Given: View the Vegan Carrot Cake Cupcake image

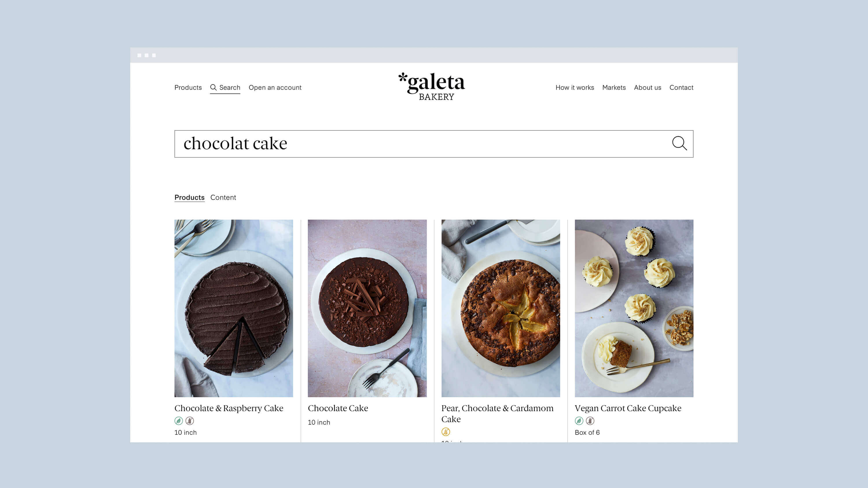Looking at the screenshot, I should pos(634,308).
